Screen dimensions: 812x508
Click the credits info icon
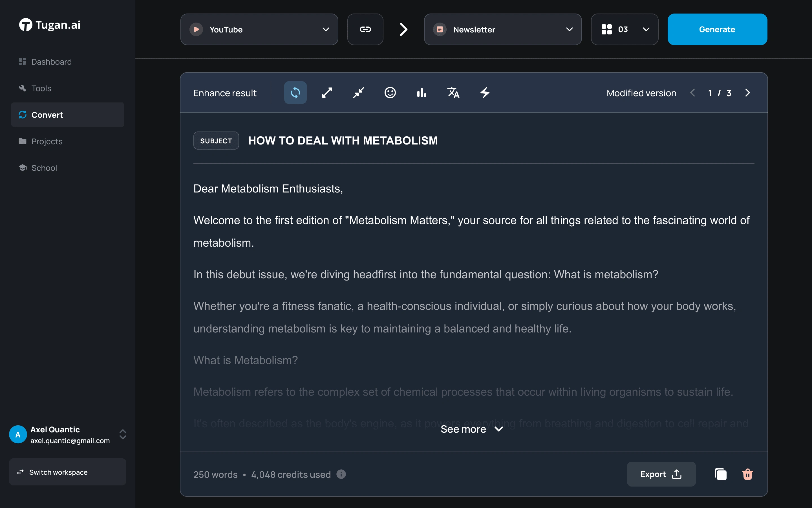341,474
